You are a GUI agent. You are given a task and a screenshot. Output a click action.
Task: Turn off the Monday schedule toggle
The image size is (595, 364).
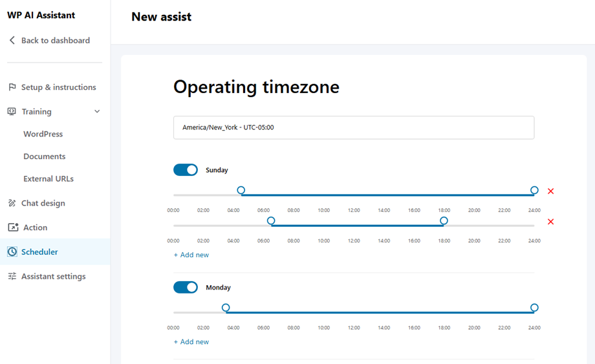point(186,288)
